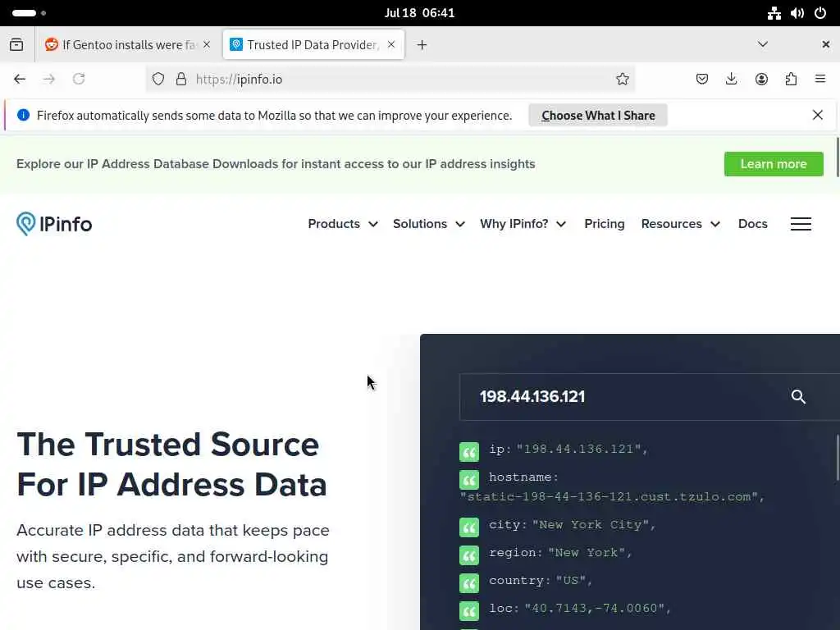Dismiss the Firefox data notification bar
Screen dimensions: 840x630
pos(818,115)
